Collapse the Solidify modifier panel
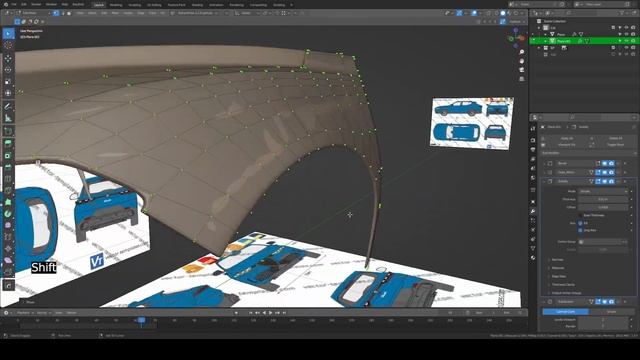This screenshot has width=640, height=360. tap(544, 181)
